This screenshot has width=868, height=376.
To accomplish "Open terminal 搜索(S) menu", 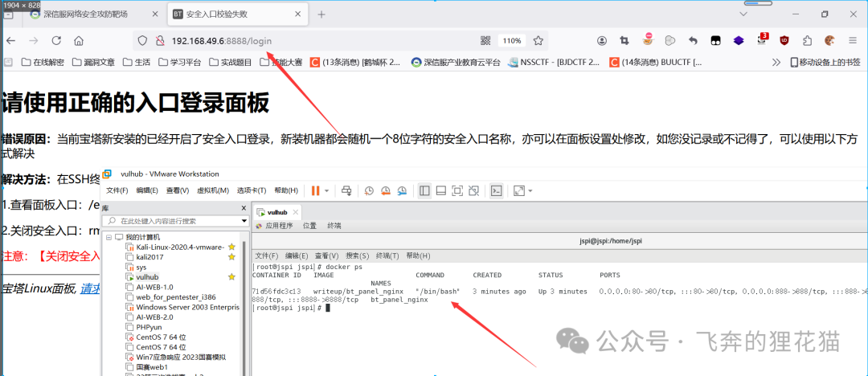I will (x=357, y=255).
